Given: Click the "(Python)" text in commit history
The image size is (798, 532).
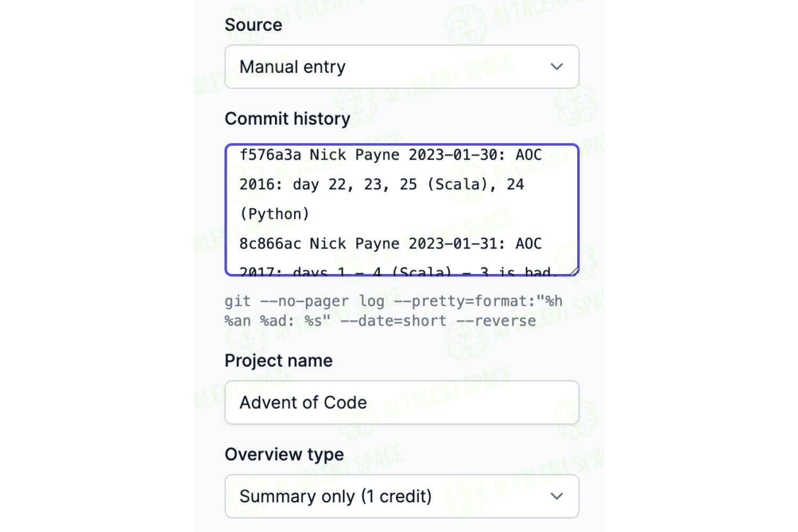Looking at the screenshot, I should (x=275, y=214).
